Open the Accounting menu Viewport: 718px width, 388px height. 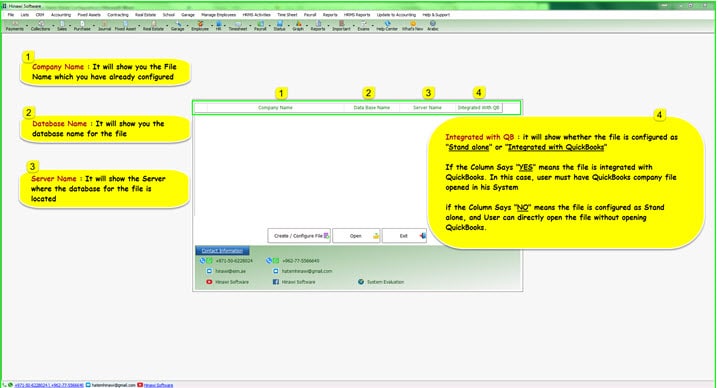61,15
